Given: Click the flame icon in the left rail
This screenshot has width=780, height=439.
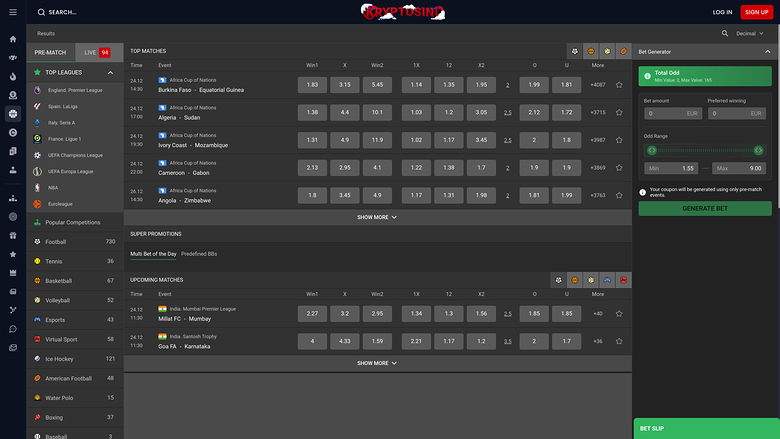Looking at the screenshot, I should click(x=13, y=76).
